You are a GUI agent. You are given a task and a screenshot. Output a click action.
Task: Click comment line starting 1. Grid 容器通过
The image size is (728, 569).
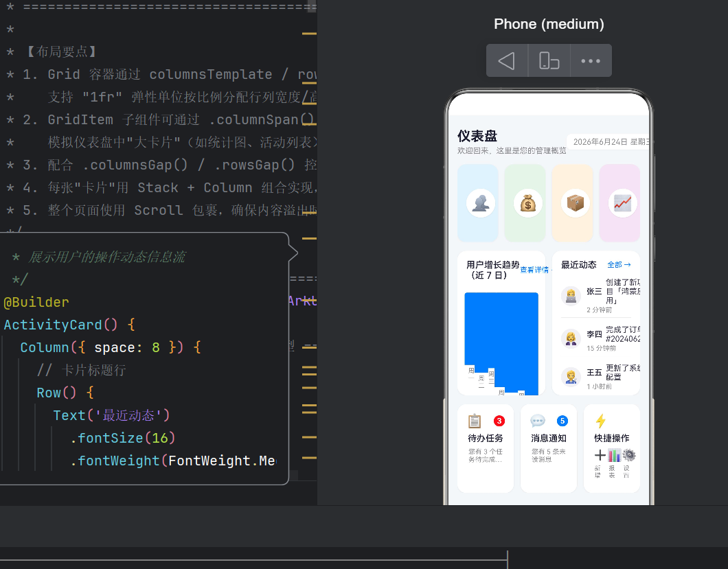click(x=170, y=74)
